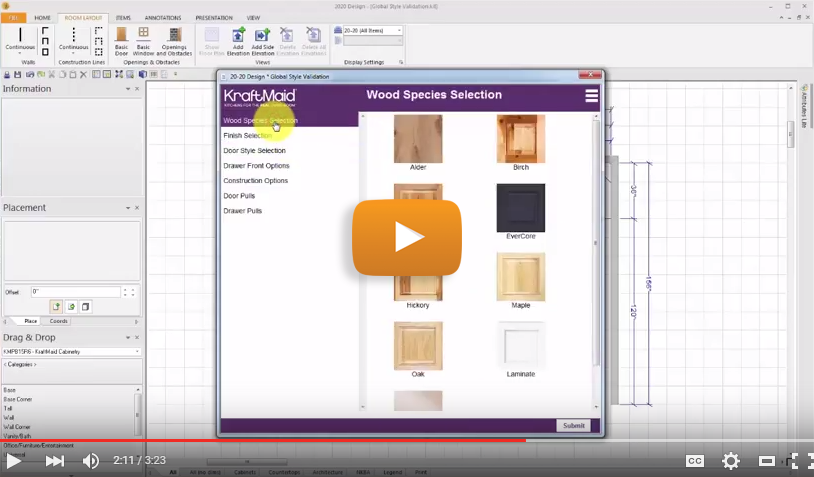Expand the Display Settings dialog launcher

pos(401,62)
